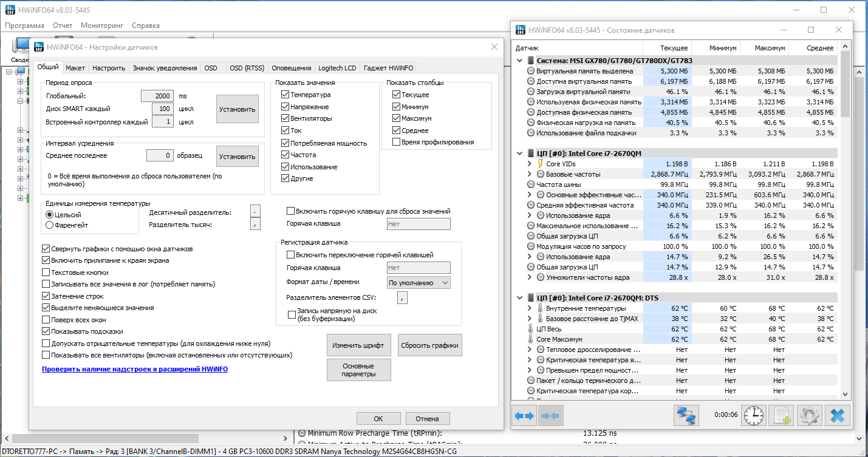Switch to the Оповещения tab

coord(292,68)
